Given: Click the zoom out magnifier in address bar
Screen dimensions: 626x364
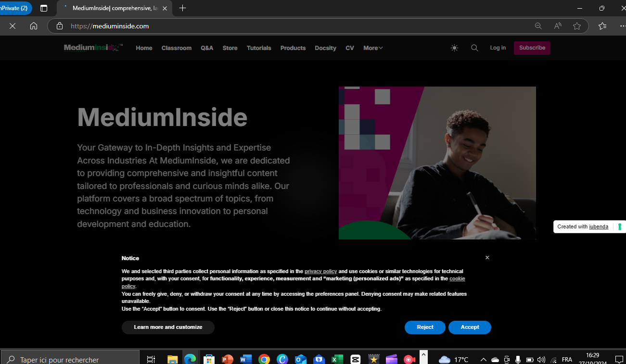Looking at the screenshot, I should coord(538,26).
